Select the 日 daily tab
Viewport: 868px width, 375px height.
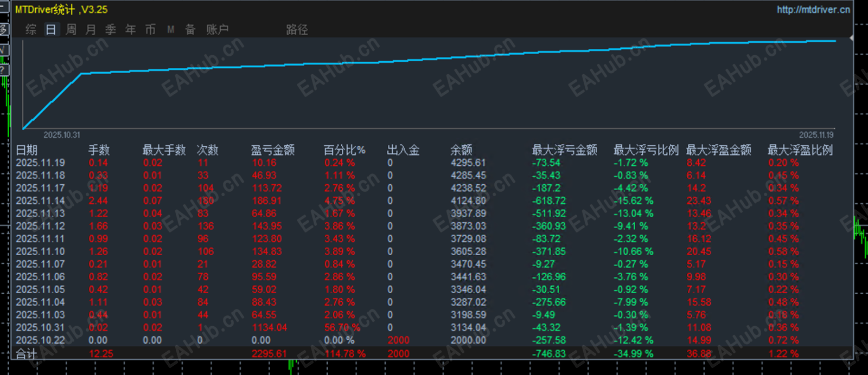[51, 30]
